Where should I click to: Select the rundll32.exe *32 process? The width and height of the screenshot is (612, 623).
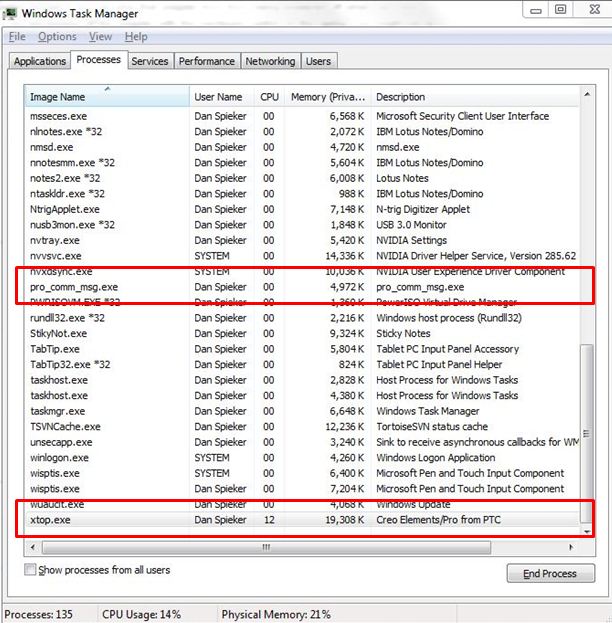[x=301, y=318]
